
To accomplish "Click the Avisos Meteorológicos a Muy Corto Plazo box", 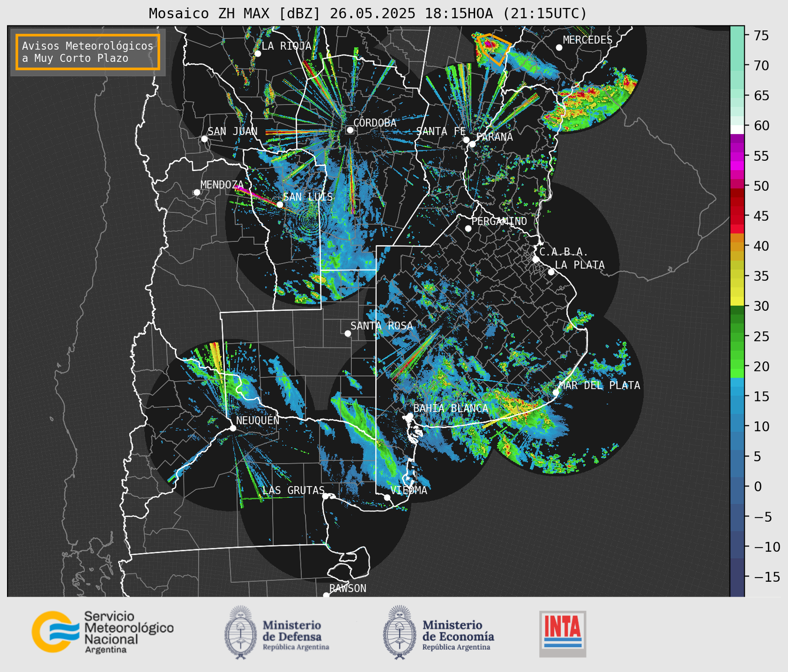I will pyautogui.click(x=88, y=52).
